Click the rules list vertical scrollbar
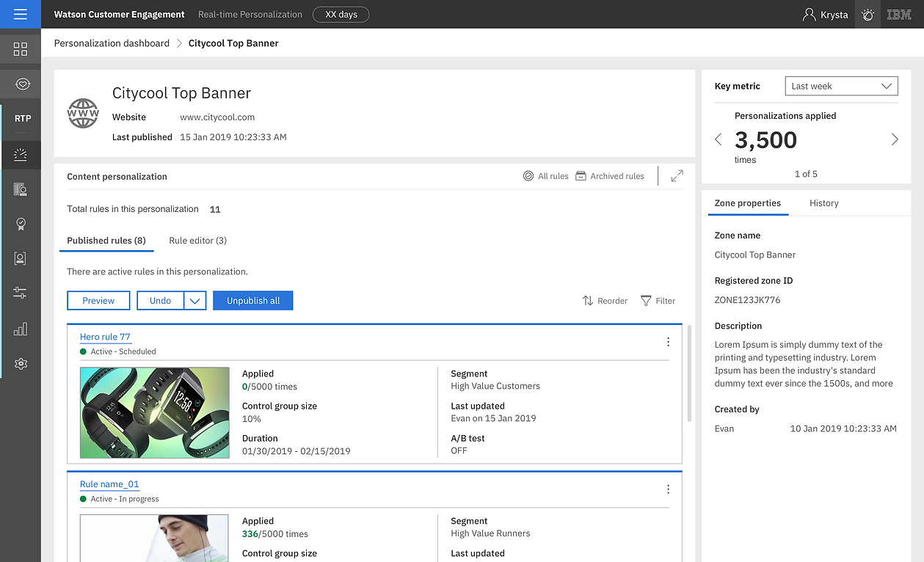Viewport: 924px width, 562px height. click(x=689, y=374)
